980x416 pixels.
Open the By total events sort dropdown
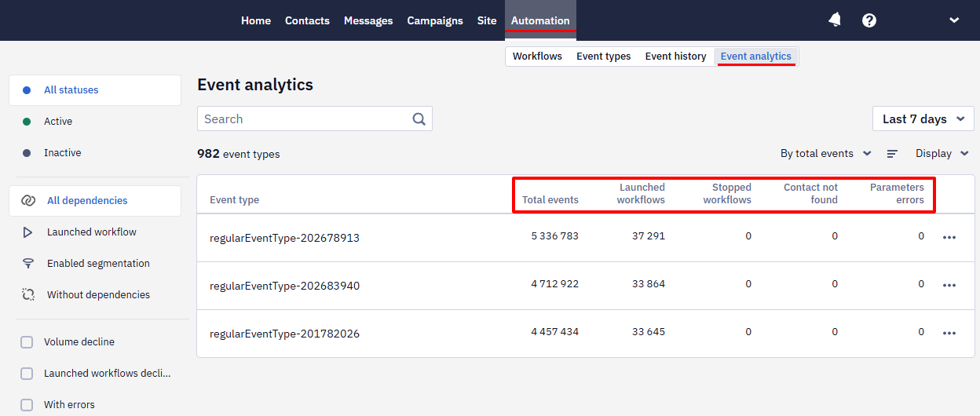pyautogui.click(x=825, y=154)
